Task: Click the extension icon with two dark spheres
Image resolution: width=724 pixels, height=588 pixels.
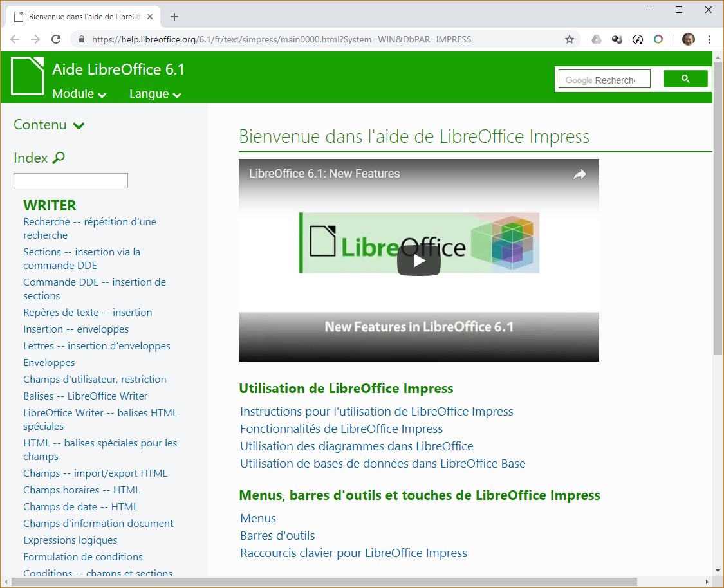Action: (617, 39)
